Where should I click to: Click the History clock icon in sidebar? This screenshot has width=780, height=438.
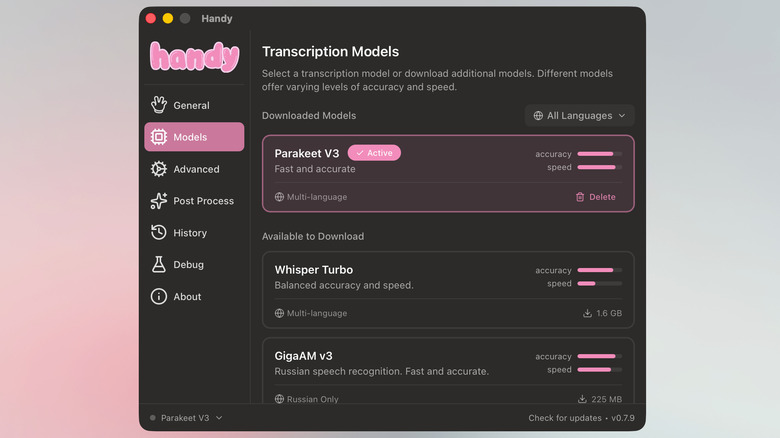(x=159, y=232)
